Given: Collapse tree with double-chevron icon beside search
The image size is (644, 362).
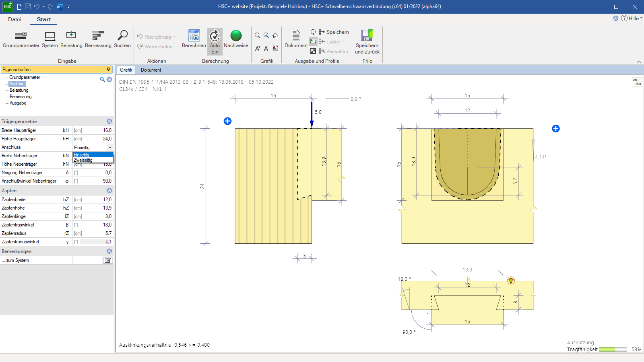Looking at the screenshot, I should coord(109,80).
